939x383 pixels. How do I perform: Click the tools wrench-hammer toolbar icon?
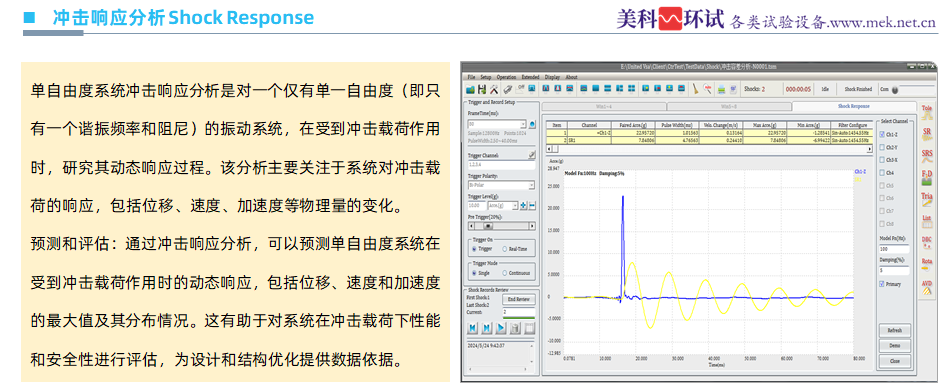[494, 90]
